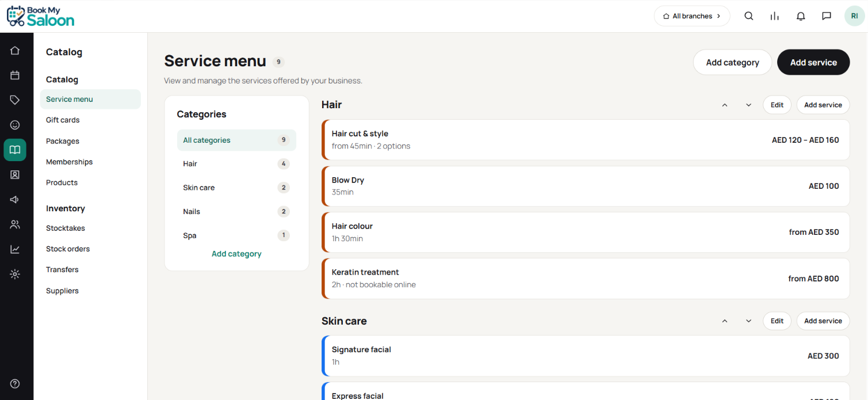Open the Hair cut & style service
The image size is (868, 400).
pyautogui.click(x=586, y=140)
